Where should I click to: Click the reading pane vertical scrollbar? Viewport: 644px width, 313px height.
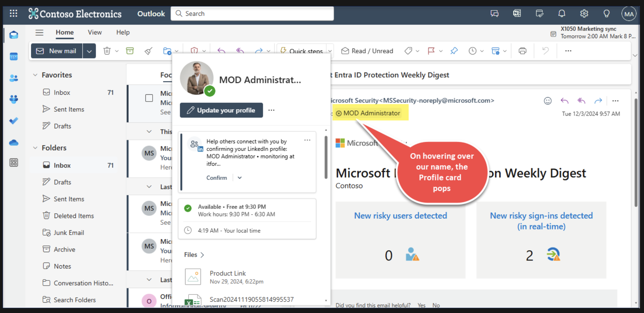click(636, 153)
